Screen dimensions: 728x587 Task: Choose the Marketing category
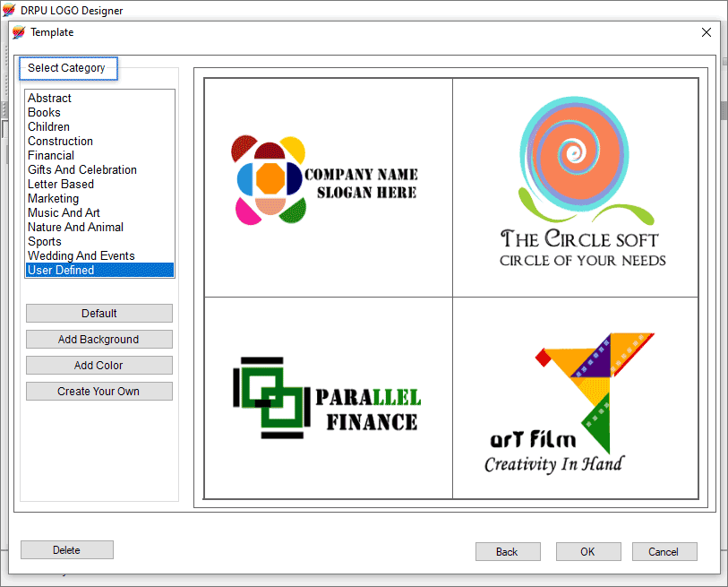click(53, 198)
